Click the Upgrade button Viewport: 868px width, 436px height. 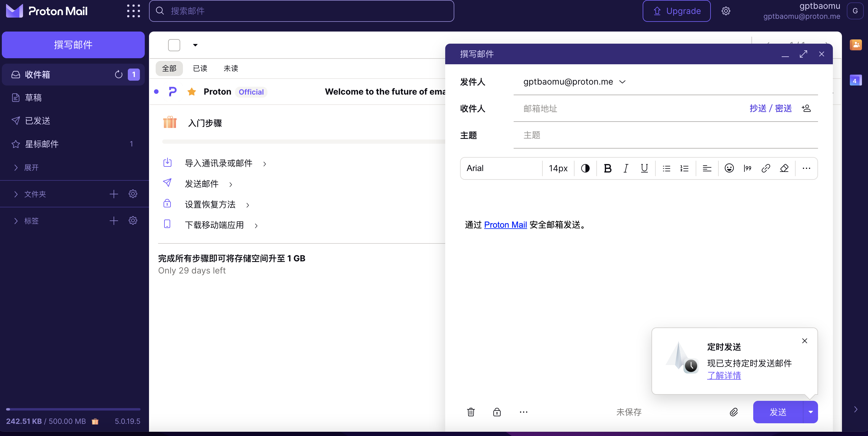pos(677,11)
